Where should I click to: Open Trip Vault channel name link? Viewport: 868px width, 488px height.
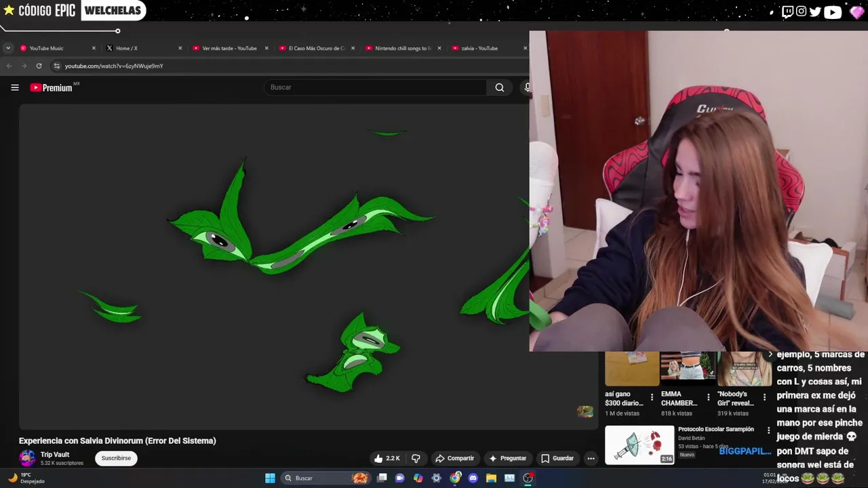coord(55,455)
